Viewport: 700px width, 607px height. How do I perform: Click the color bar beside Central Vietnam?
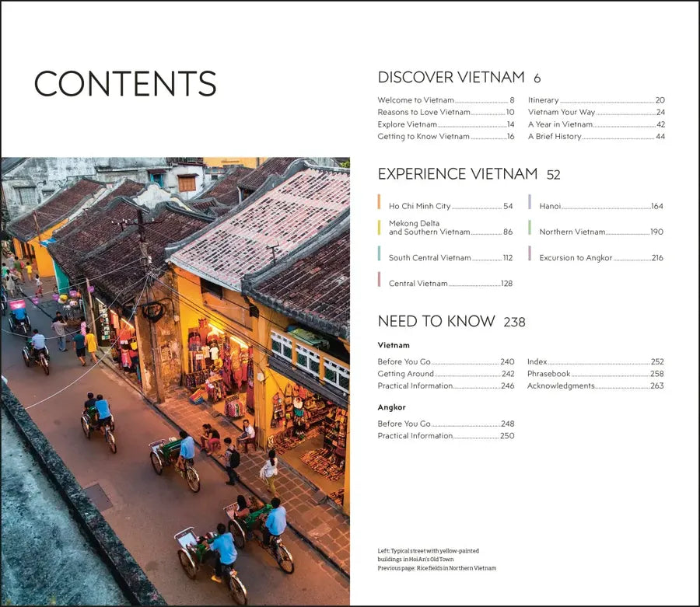380,279
